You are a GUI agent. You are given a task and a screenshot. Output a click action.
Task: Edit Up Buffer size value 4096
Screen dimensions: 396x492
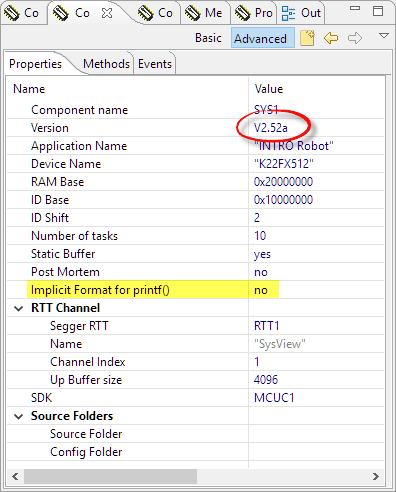point(266,380)
